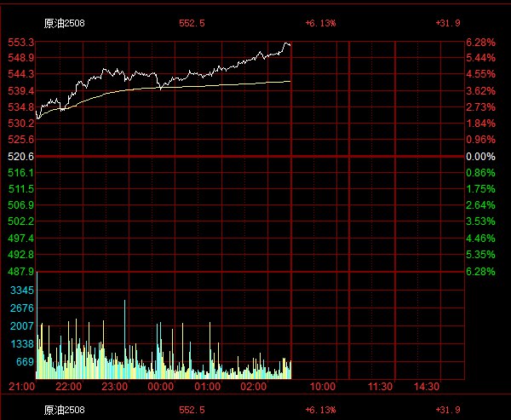This screenshot has width=511, height=420.
Task: Click the 原油2508 title at top
Action: (64, 23)
